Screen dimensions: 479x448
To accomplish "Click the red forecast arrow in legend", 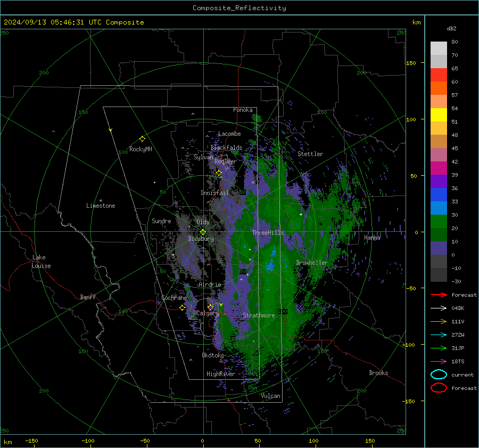I will click(x=439, y=295).
